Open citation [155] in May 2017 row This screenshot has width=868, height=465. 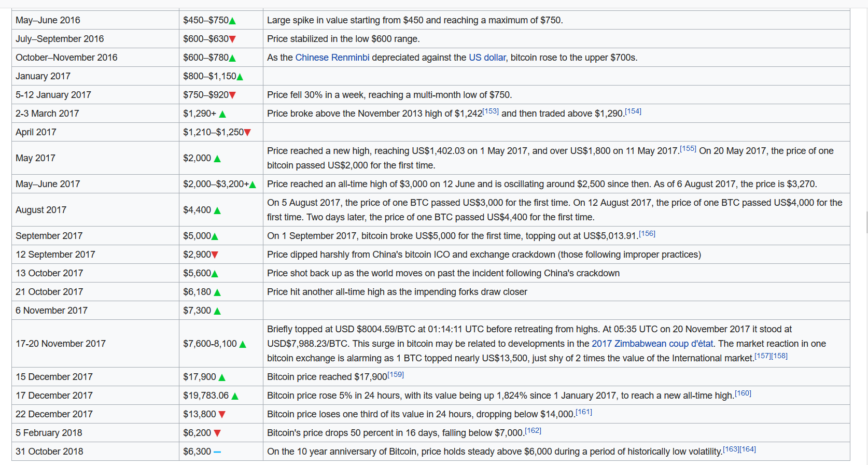coord(688,149)
